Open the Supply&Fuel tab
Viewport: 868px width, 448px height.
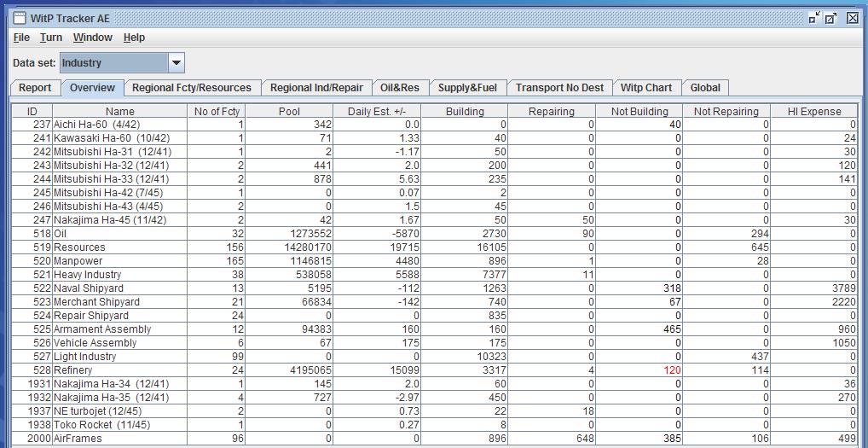click(468, 88)
